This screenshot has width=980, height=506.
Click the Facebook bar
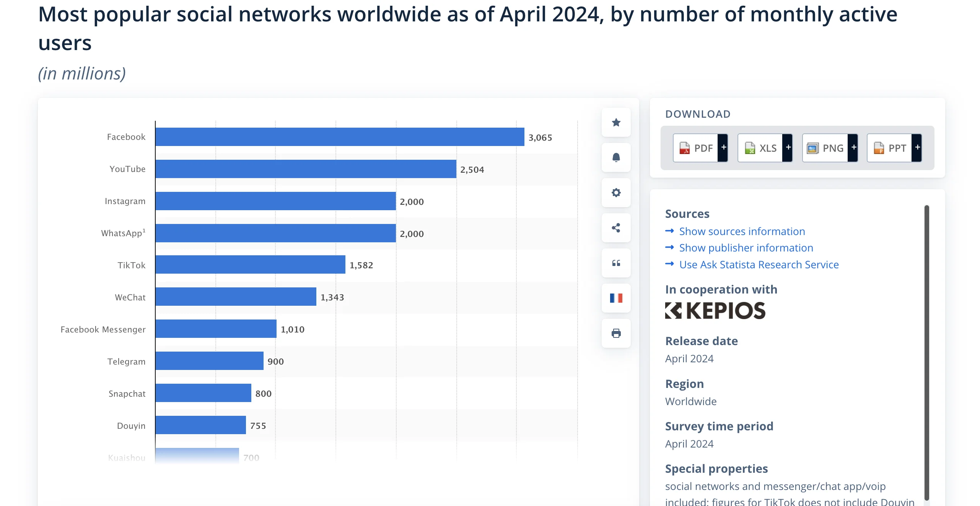tap(340, 137)
